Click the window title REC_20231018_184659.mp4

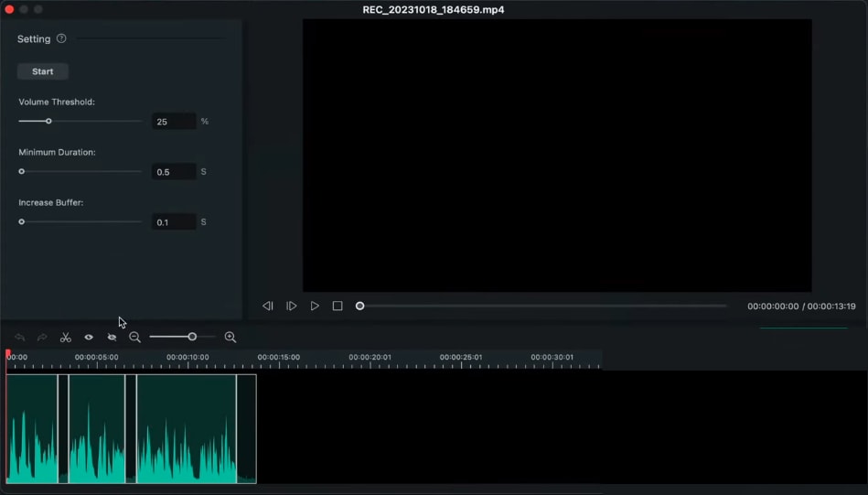click(x=434, y=9)
